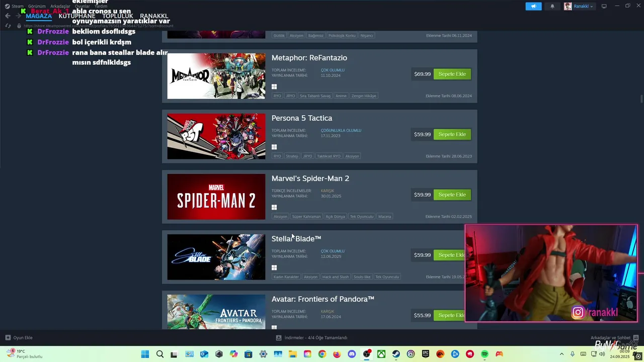Show hidden system tray icons chevron
This screenshot has height=362, width=644.
tap(561, 354)
